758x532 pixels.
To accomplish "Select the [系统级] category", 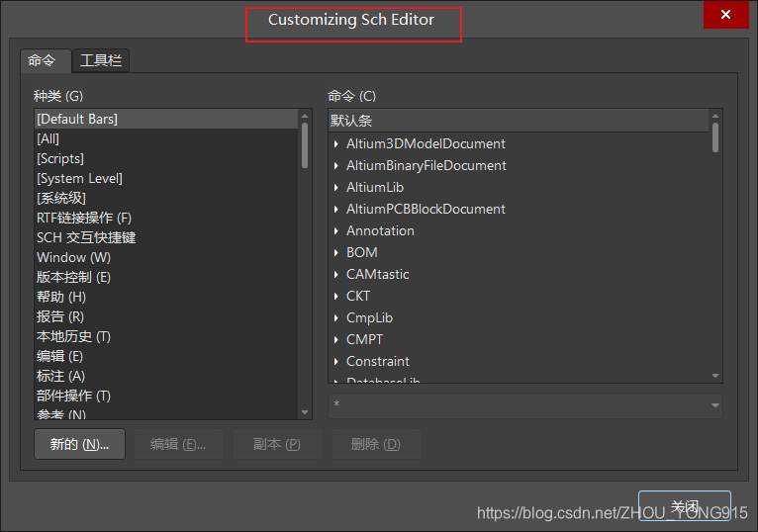I will point(167,198).
